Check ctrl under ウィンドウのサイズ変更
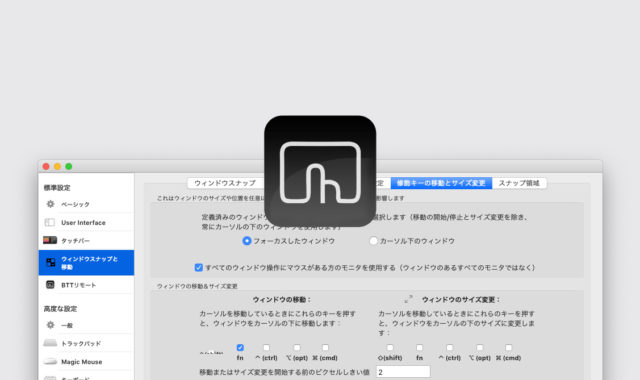 point(449,347)
